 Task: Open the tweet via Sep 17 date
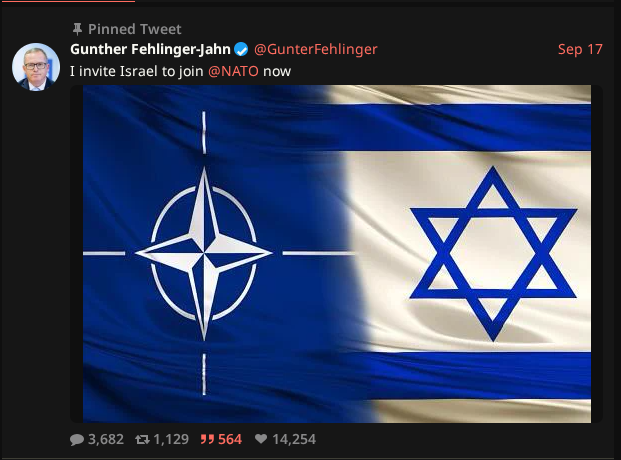580,50
